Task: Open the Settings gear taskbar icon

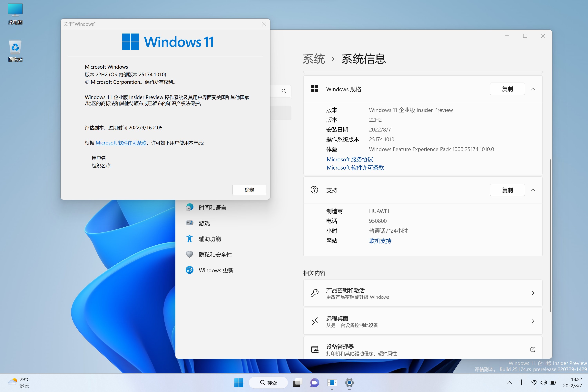Action: coord(349,383)
